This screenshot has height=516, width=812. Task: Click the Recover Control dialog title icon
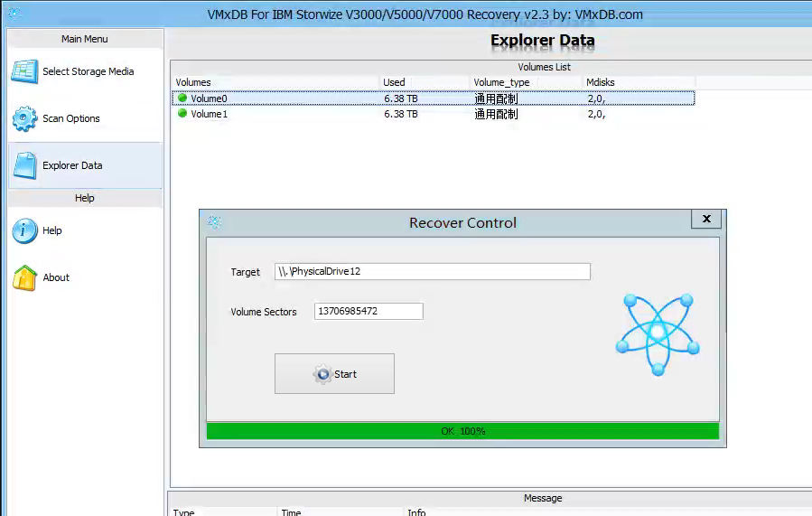214,222
